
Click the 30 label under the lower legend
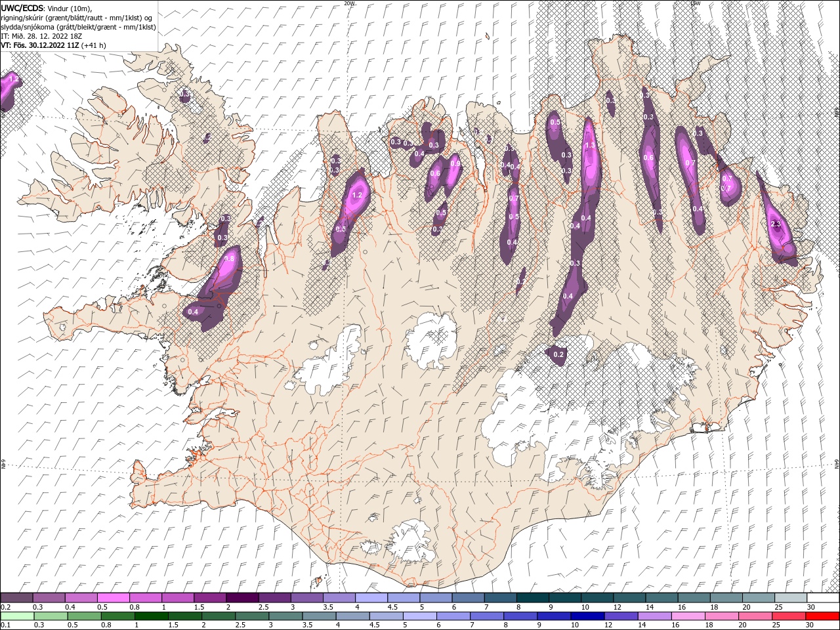[810, 625]
